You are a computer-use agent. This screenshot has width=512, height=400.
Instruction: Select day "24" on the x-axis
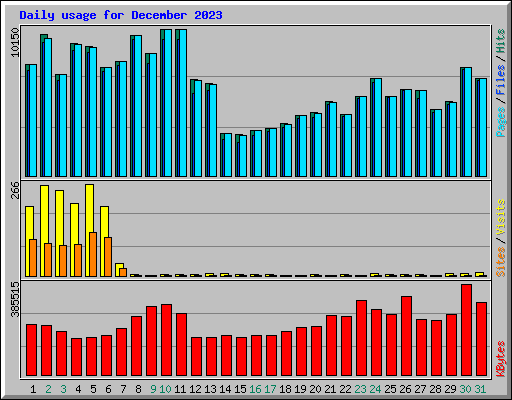(375, 389)
